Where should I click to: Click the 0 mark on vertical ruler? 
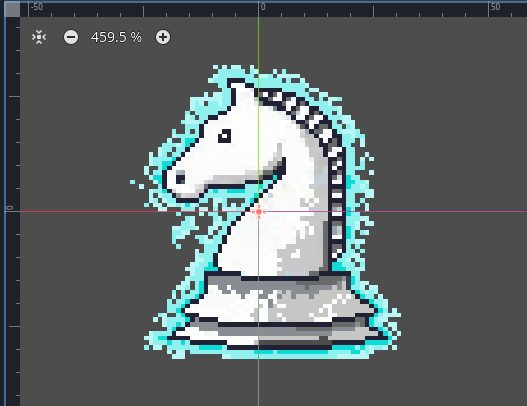point(9,208)
